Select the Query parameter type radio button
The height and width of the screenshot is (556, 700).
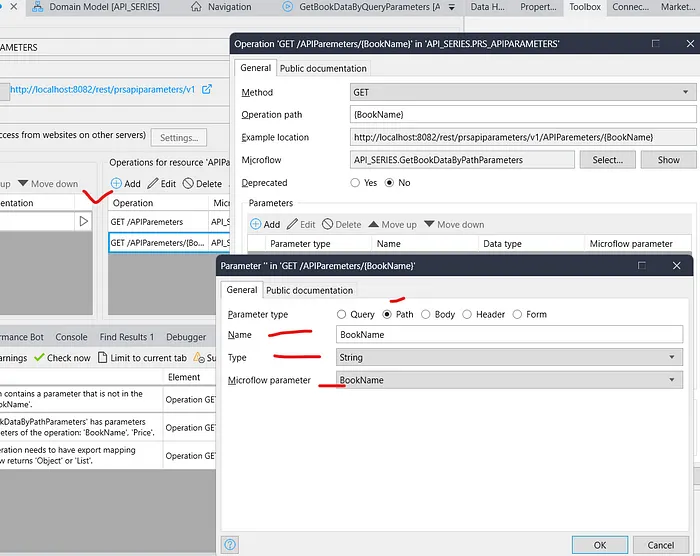pyautogui.click(x=343, y=314)
